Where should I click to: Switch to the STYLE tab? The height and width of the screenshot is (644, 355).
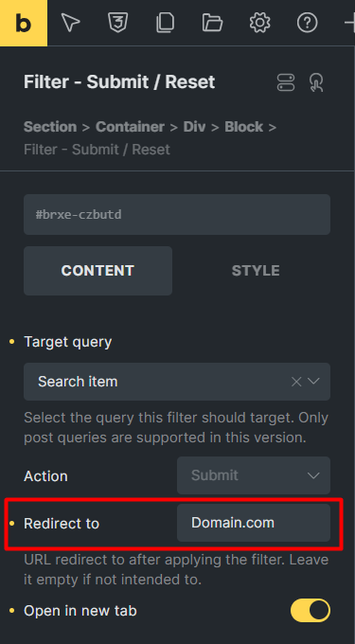(256, 271)
